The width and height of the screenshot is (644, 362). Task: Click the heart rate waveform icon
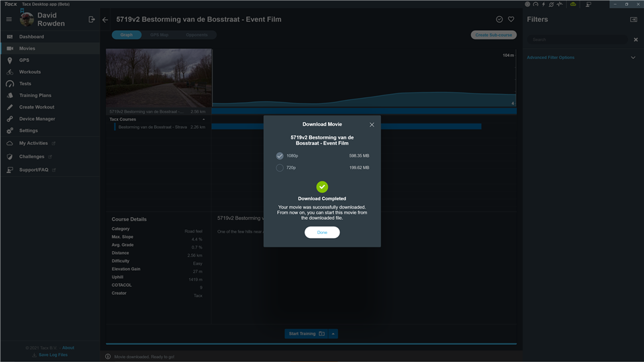(559, 4)
